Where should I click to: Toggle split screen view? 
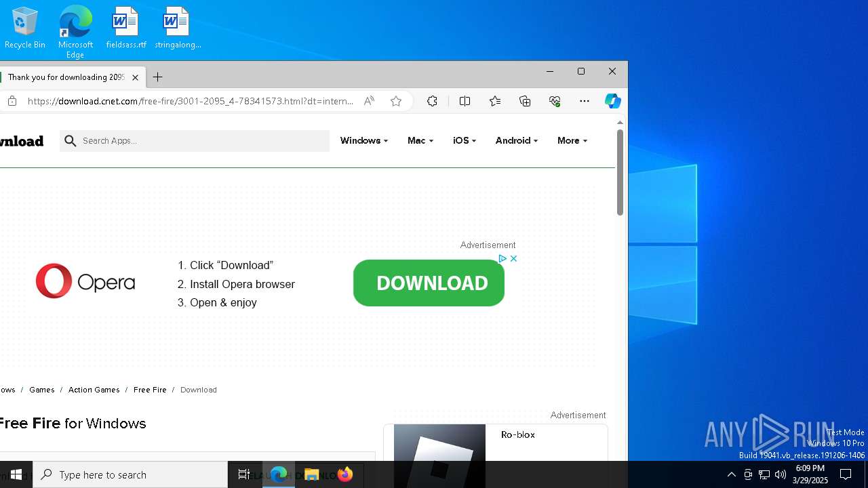tap(465, 101)
